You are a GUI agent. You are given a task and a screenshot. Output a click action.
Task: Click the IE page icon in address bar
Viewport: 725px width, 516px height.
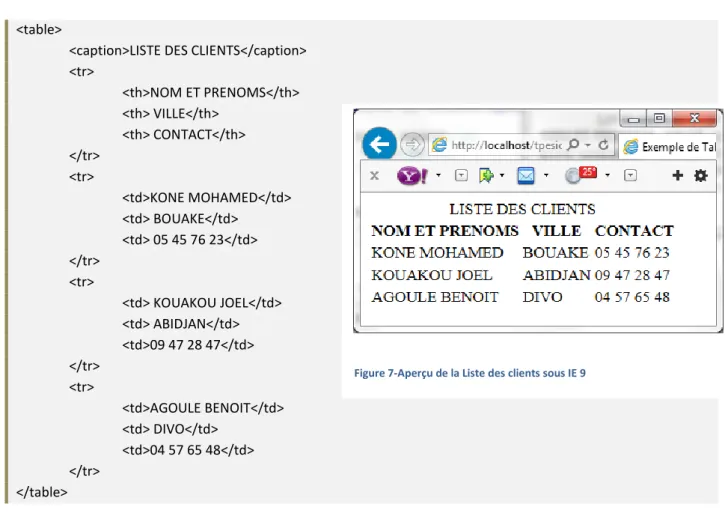[x=439, y=145]
